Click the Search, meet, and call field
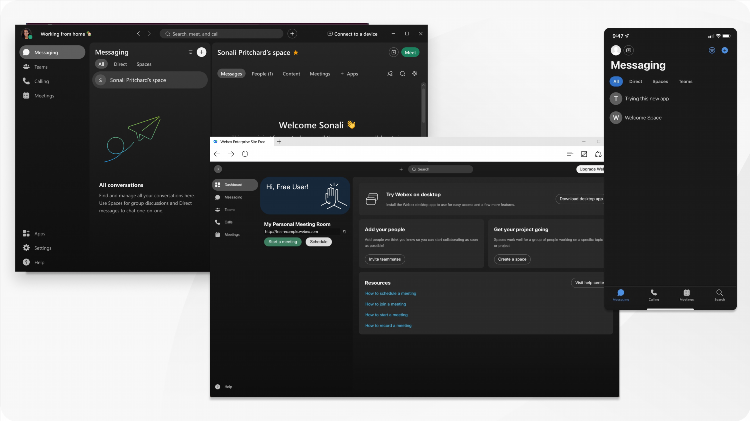Screen dimensions: 750x421 click(x=221, y=34)
